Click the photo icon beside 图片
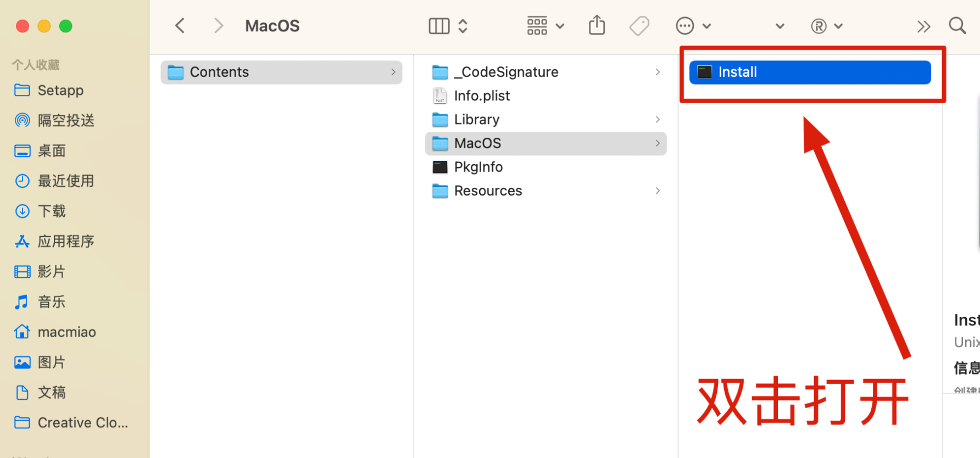Viewport: 980px width, 458px height. (23, 362)
